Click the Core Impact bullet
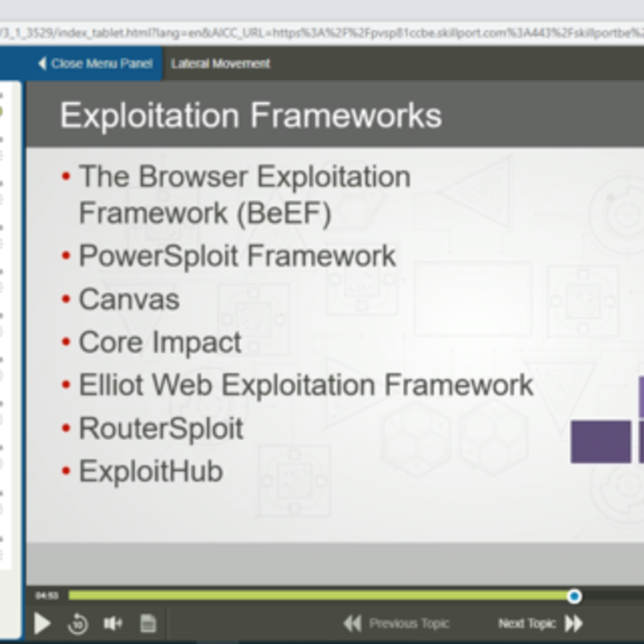The width and height of the screenshot is (644, 644). [159, 343]
